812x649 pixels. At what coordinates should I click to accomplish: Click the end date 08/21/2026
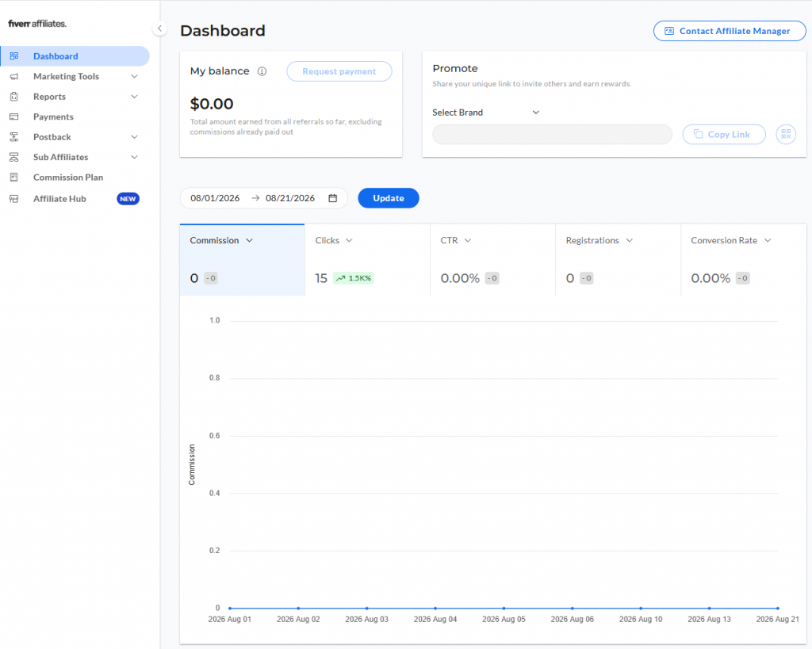click(x=290, y=198)
